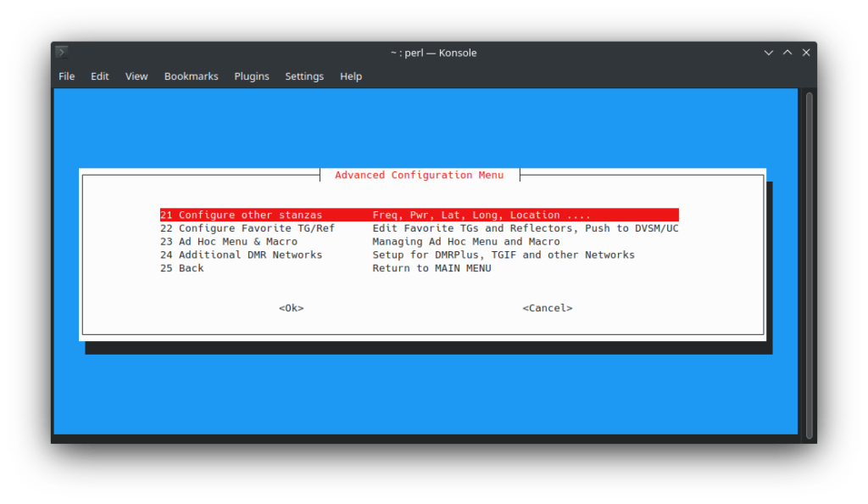This screenshot has height=504, width=868.
Task: Close the Konsole window
Action: click(806, 53)
